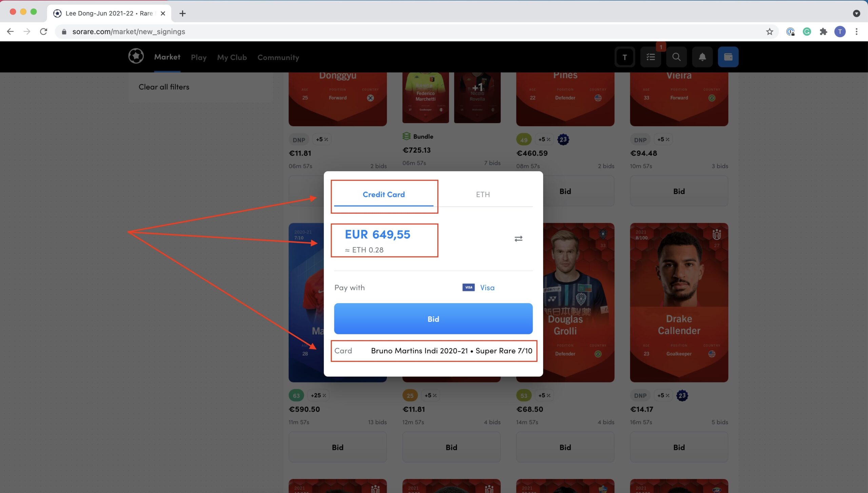
Task: Click the blue Bid button to confirm
Action: (433, 318)
